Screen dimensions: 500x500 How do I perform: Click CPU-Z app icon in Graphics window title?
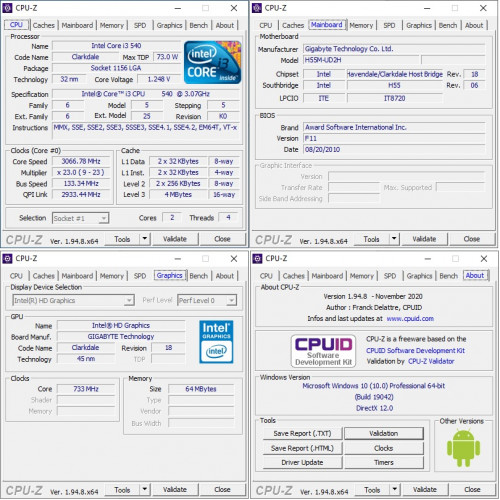(x=7, y=258)
